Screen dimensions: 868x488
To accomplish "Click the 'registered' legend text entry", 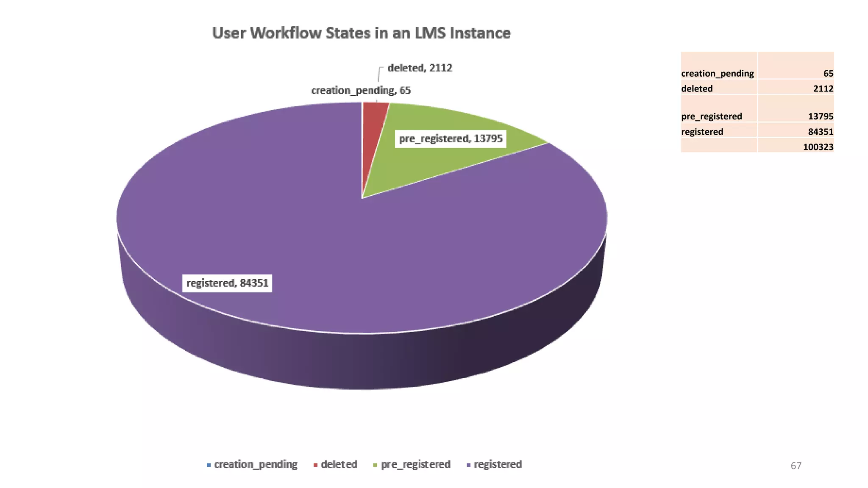I will [x=498, y=465].
